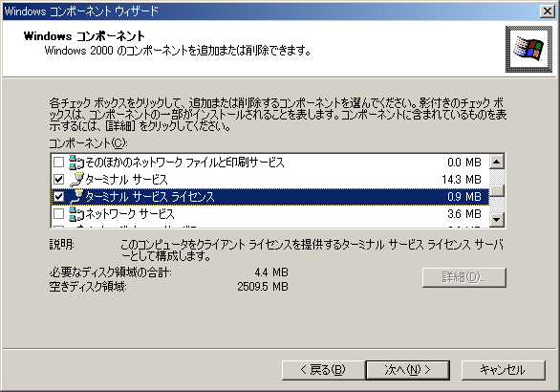
Task: Uncheck the ターミナル サービス checkbox
Action: pos(58,180)
